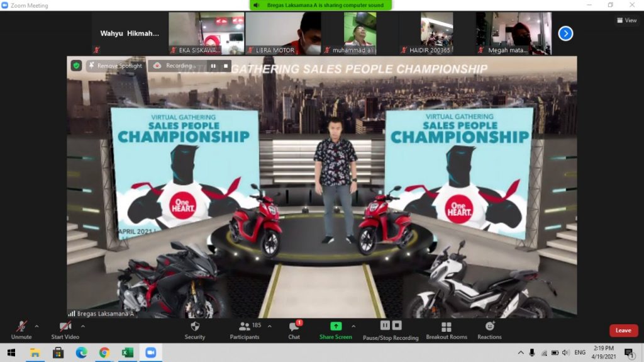
Task: Click the green Share Screen icon
Action: point(336,326)
